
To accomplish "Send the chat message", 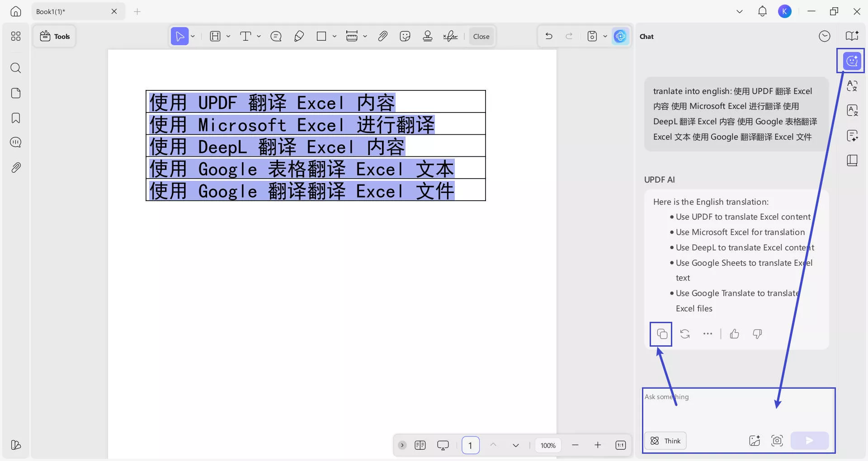I will point(809,441).
